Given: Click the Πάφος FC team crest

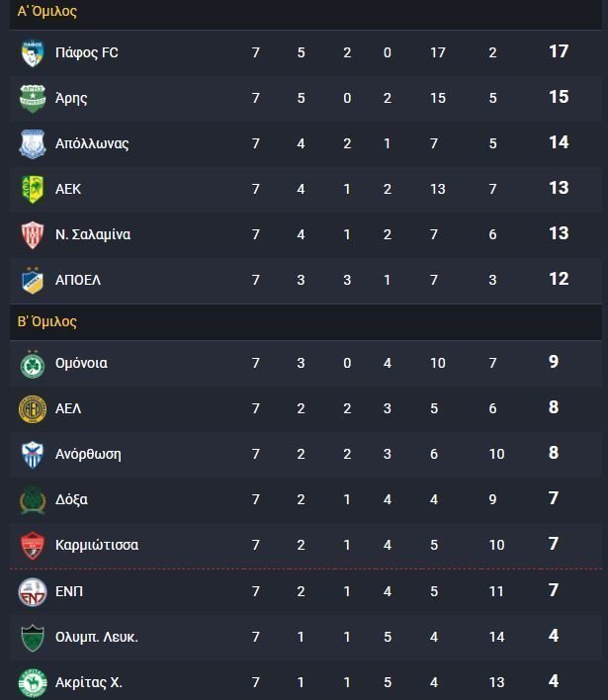Looking at the screenshot, I should coord(33,53).
